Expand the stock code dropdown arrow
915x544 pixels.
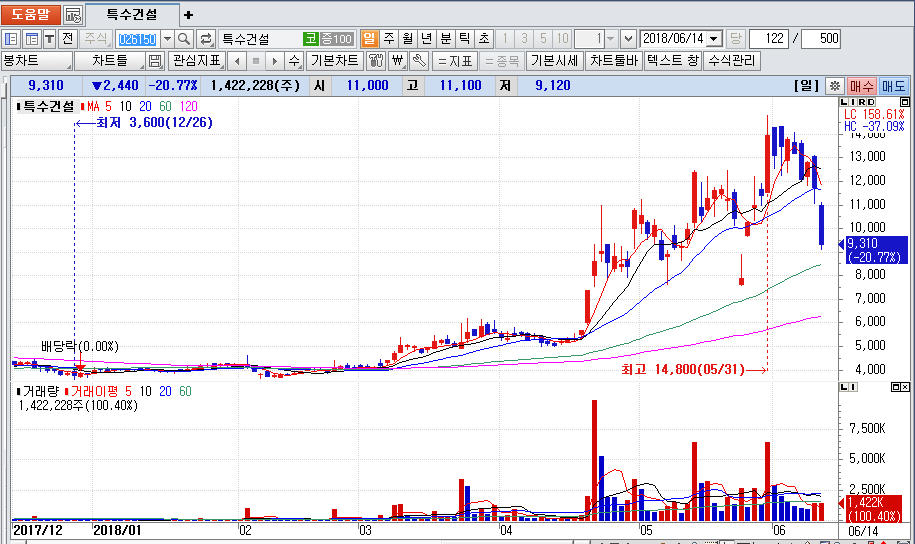coord(167,39)
